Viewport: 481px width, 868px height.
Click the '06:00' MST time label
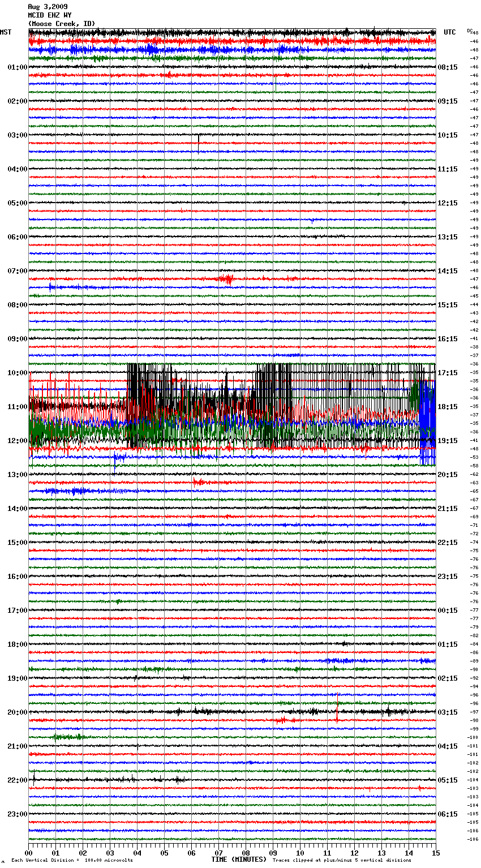(18, 237)
